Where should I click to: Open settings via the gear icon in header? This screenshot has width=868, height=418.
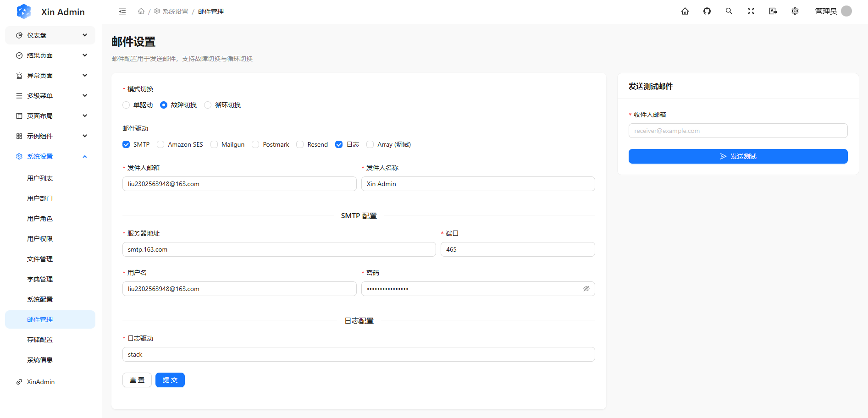coord(795,11)
